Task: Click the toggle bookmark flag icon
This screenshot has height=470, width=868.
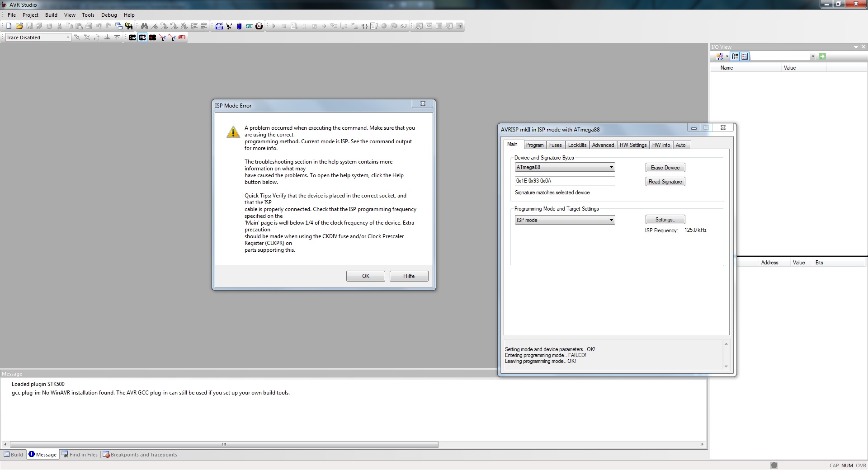Action: tap(154, 26)
